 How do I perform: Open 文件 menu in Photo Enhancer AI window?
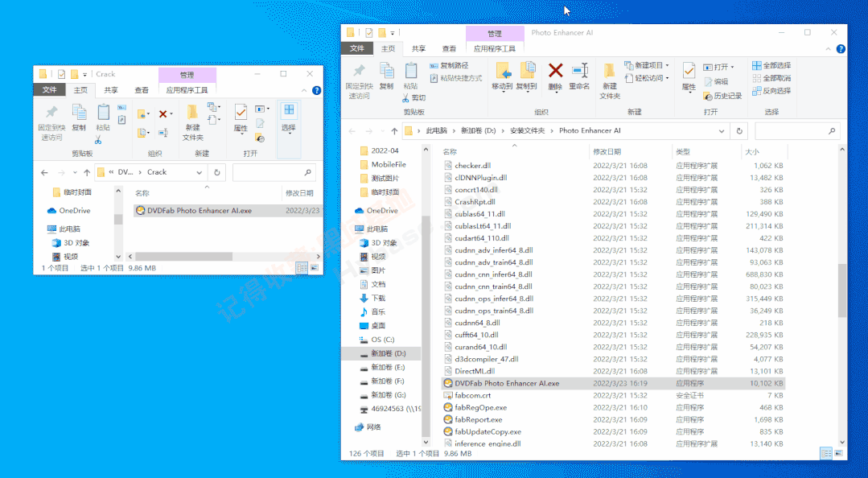pyautogui.click(x=357, y=49)
